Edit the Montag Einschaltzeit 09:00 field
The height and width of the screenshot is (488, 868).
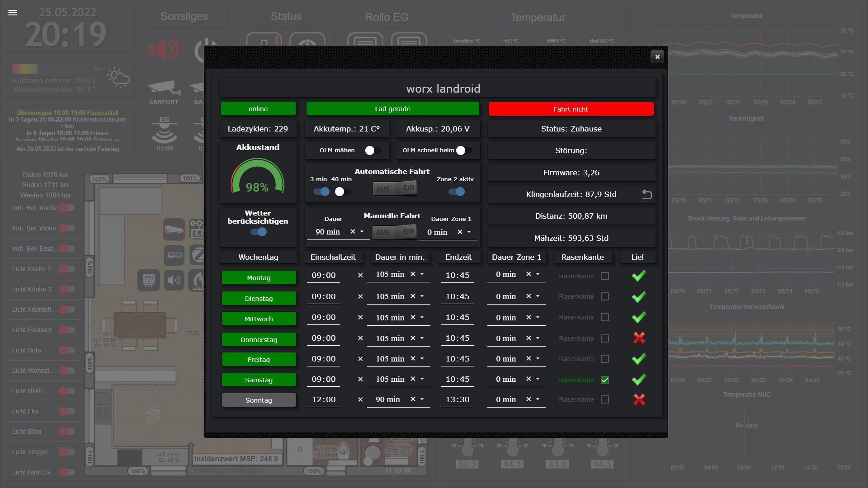click(x=324, y=275)
